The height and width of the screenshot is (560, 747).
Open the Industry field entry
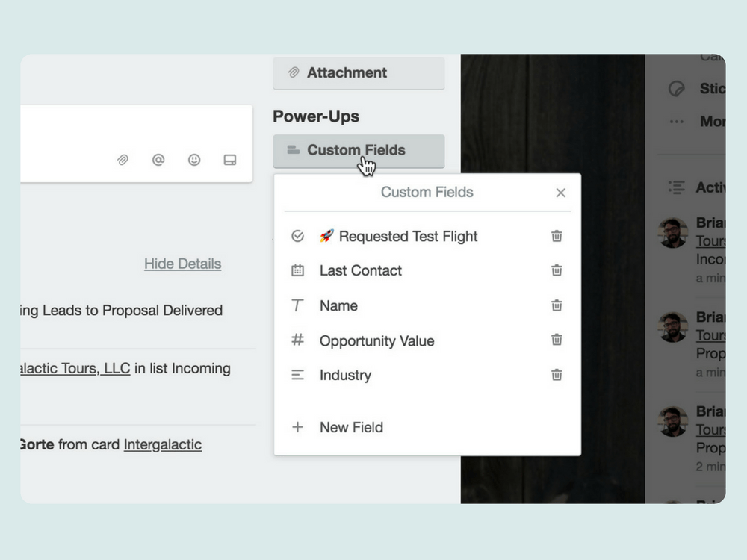tap(345, 376)
